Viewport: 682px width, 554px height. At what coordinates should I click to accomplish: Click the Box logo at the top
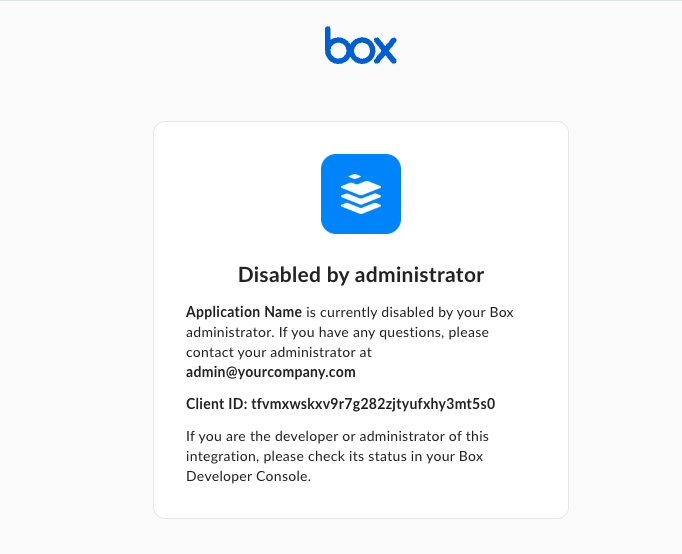[x=360, y=45]
